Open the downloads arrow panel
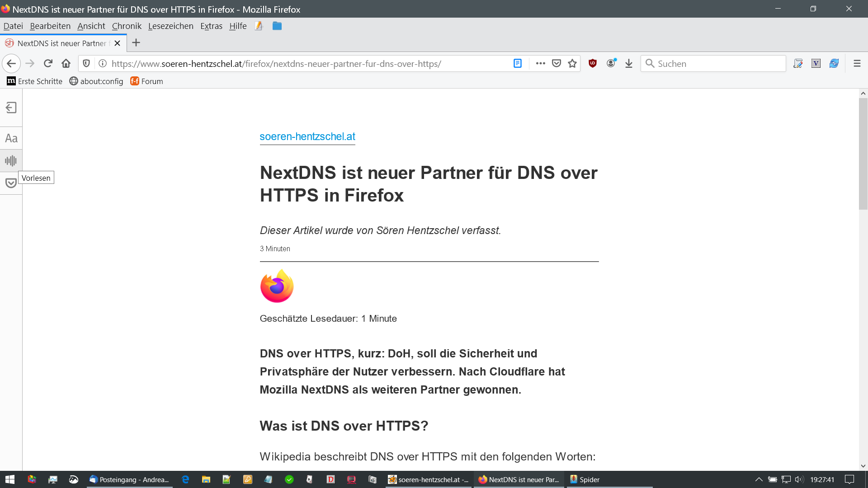The height and width of the screenshot is (488, 868). click(x=629, y=64)
